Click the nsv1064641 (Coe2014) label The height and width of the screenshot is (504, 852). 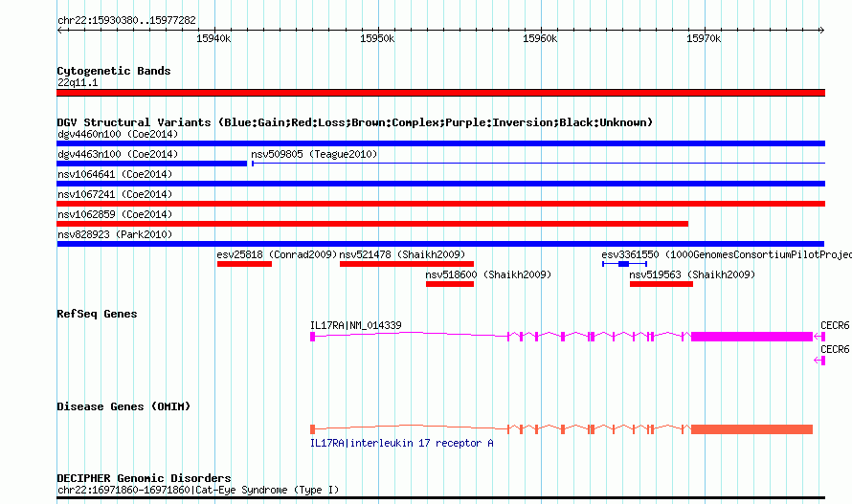115,174
